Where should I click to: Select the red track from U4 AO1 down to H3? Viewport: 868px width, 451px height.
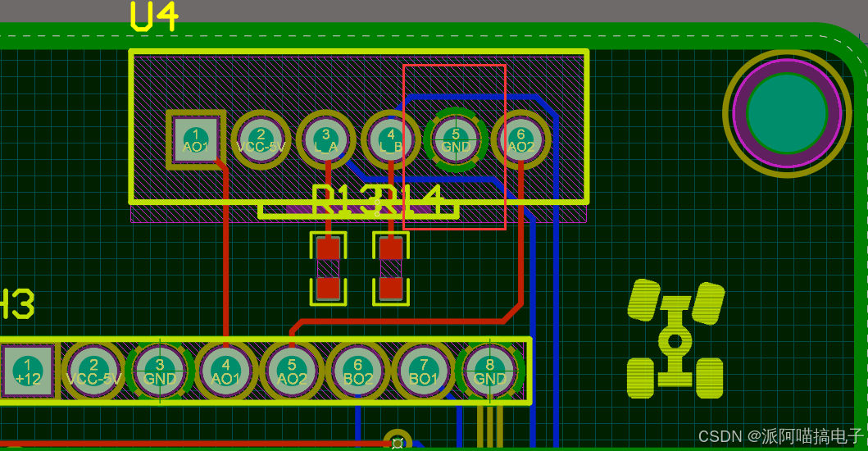pos(226,252)
